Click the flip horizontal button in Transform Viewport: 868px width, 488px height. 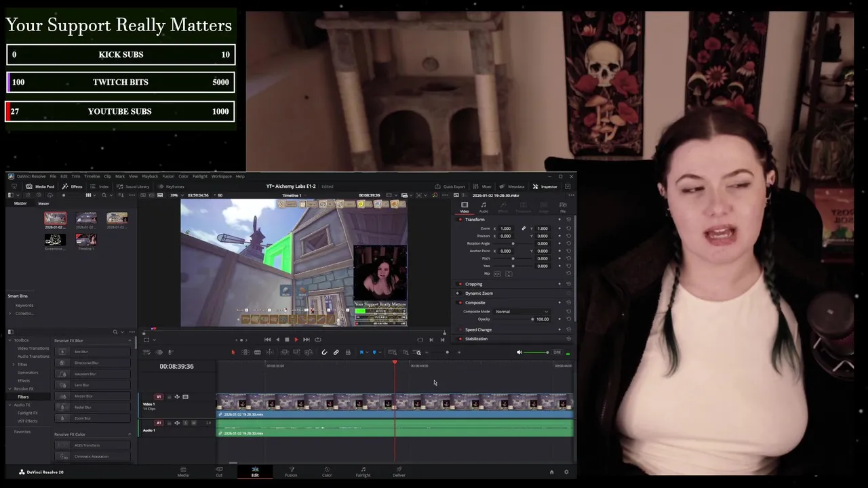[x=497, y=274]
